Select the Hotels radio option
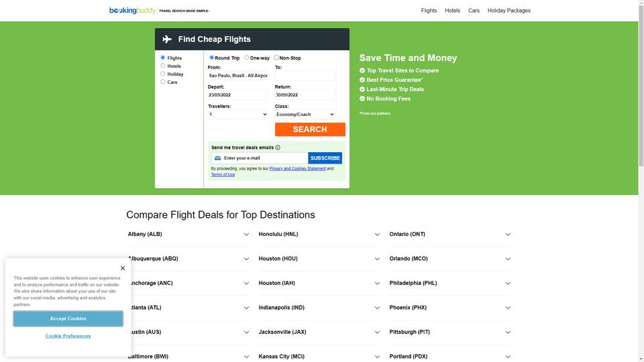Image resolution: width=644 pixels, height=362 pixels. click(162, 66)
